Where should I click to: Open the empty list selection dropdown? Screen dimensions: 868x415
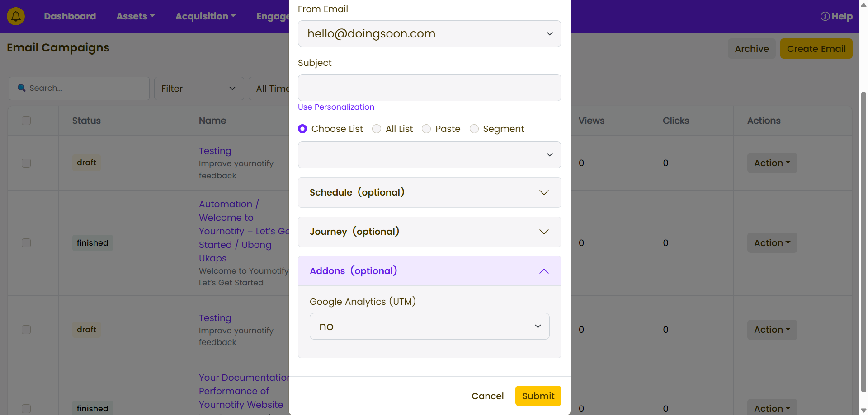429,155
